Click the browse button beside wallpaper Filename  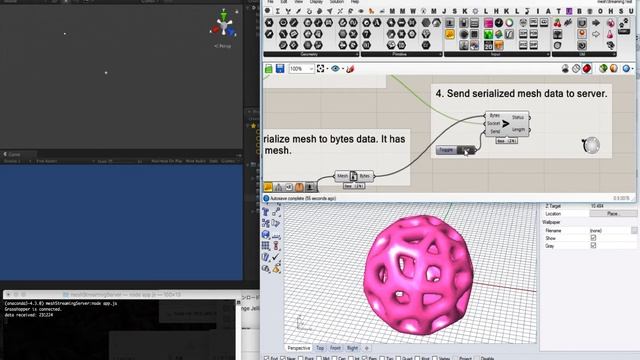[x=634, y=231]
